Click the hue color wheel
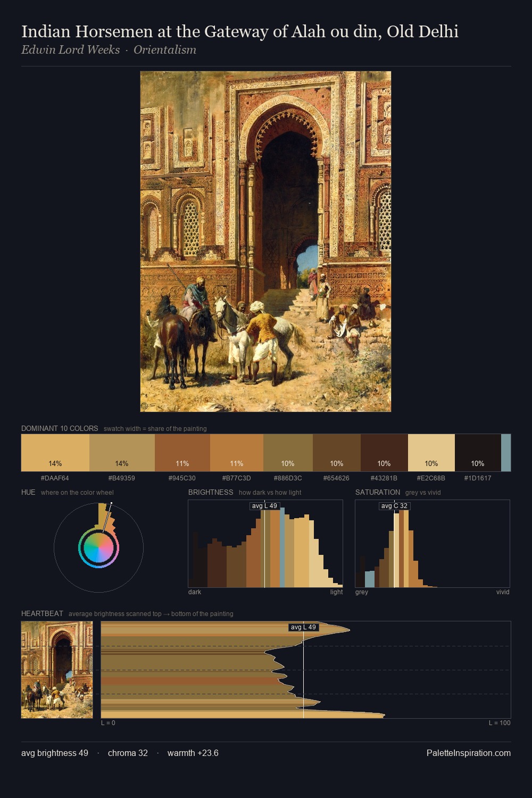This screenshot has width=532, height=798. 98,547
